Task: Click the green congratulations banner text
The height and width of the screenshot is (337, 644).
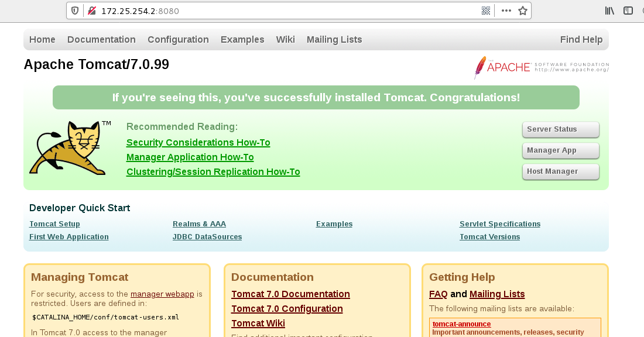Action: (316, 98)
